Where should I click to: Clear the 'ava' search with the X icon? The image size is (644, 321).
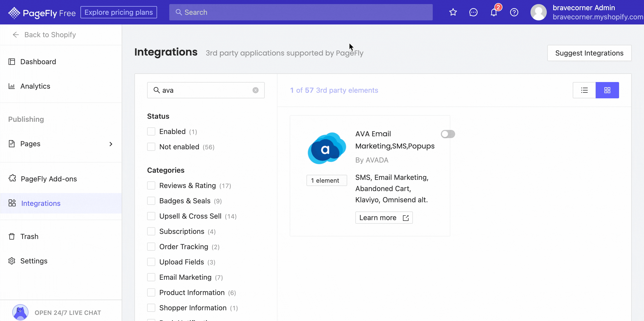256,90
